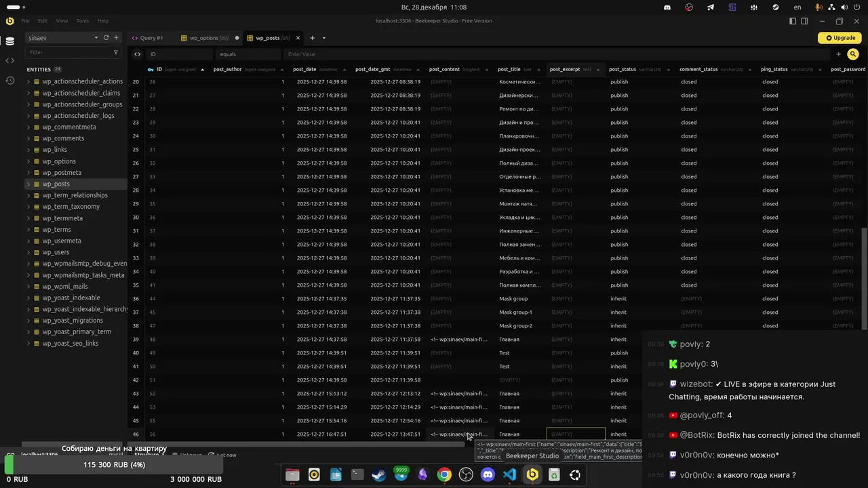Open the tab list dropdown arrow
Screen dimensions: 868x488
[x=324, y=38]
